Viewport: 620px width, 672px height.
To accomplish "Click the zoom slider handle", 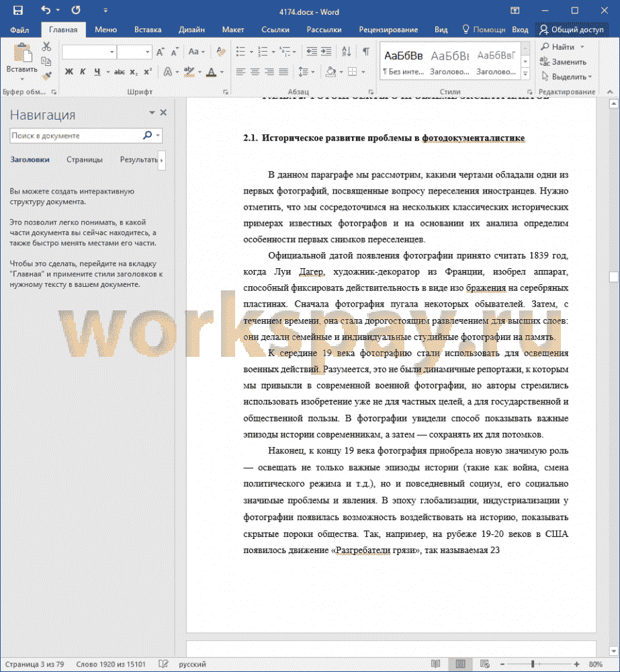I will [533, 664].
